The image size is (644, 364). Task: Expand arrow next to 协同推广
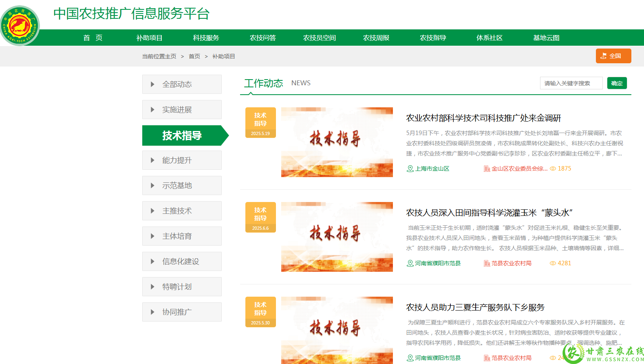152,312
